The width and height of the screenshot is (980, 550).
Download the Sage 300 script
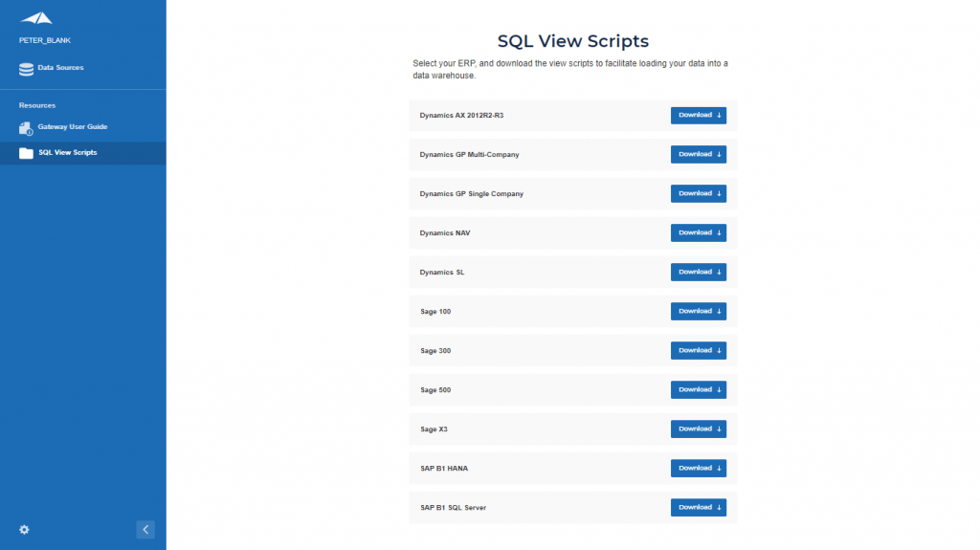pyautogui.click(x=698, y=351)
